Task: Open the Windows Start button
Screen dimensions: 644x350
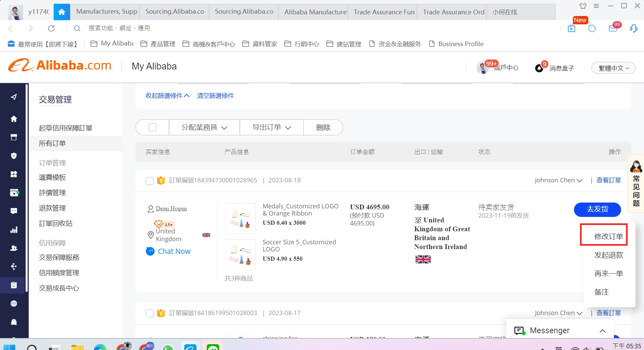Action: [9, 348]
